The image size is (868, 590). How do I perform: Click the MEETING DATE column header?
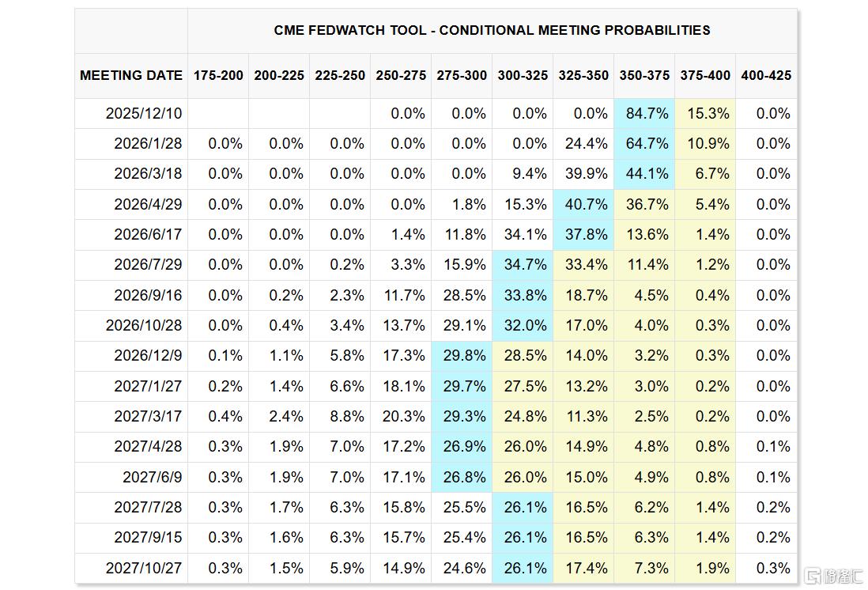coord(131,76)
